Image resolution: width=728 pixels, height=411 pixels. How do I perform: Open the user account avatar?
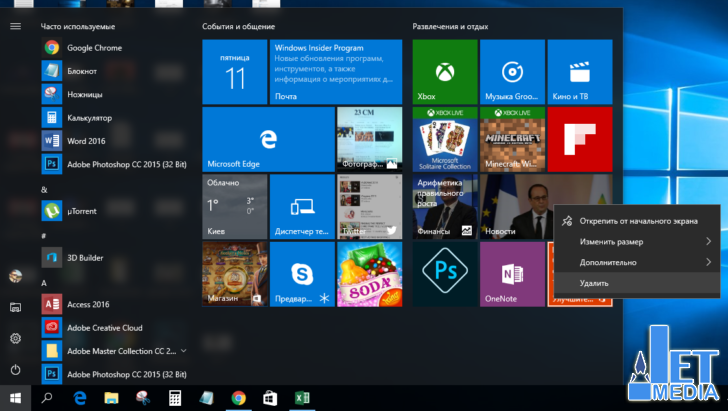[15, 276]
